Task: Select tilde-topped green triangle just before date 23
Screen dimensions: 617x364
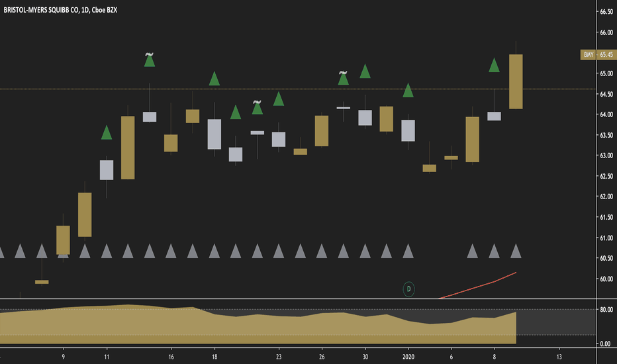Action: [258, 107]
